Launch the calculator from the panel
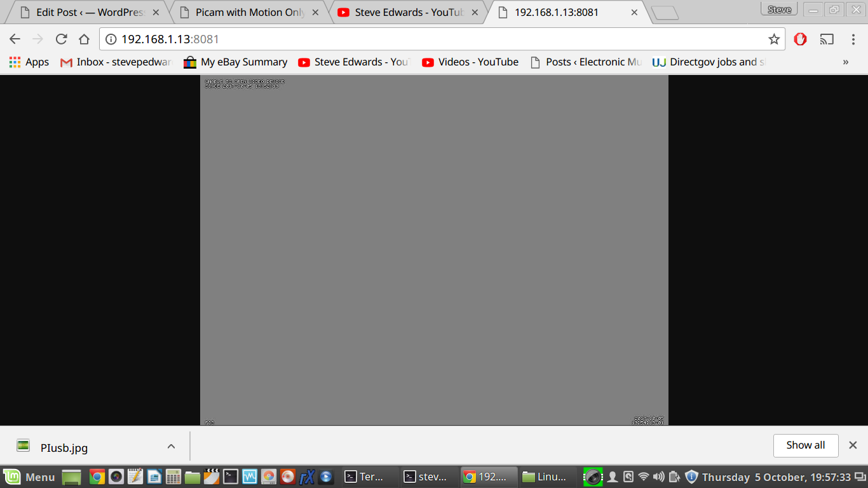Viewport: 868px width, 488px height. click(x=173, y=477)
